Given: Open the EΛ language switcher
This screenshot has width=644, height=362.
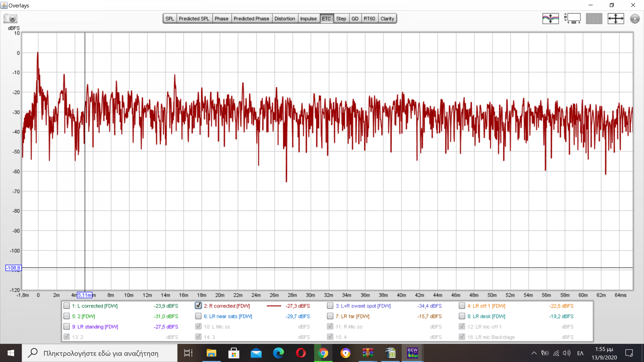Looking at the screenshot, I should click(x=580, y=353).
